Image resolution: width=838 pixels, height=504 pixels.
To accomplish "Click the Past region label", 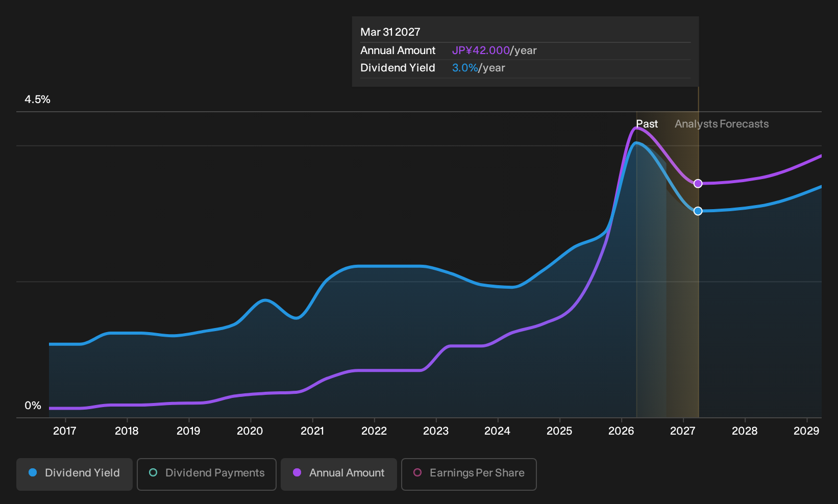I will 647,124.
